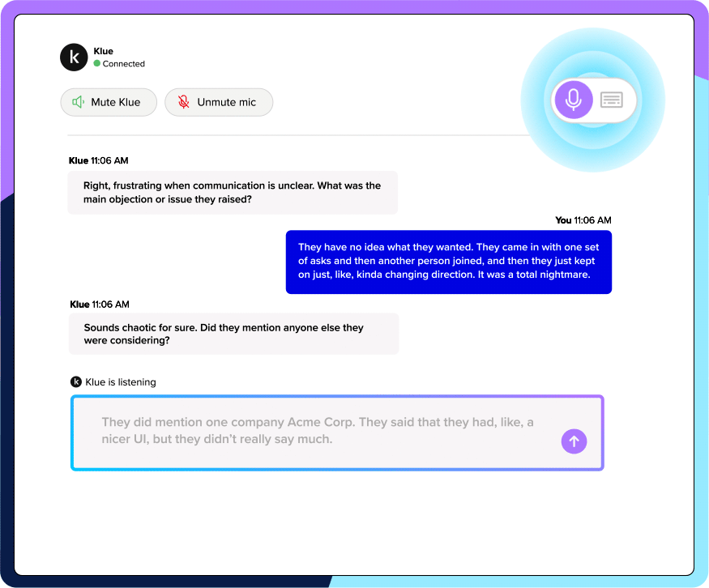The width and height of the screenshot is (709, 588).
Task: Click the speaker icon on Mute Klue
Action: click(77, 102)
